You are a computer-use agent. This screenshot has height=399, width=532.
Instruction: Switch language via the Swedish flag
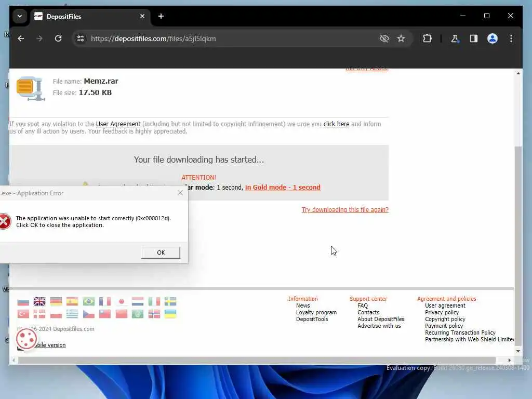(170, 301)
